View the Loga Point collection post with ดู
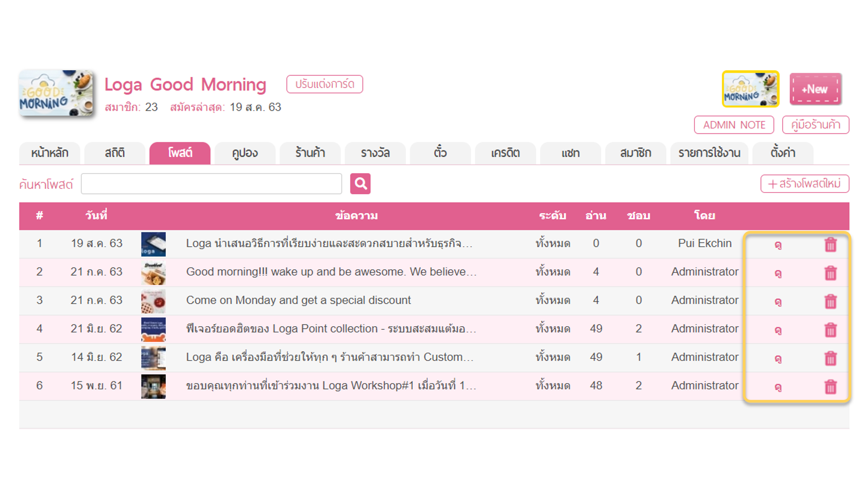Image resolution: width=868 pixels, height=488 pixels. (x=778, y=330)
